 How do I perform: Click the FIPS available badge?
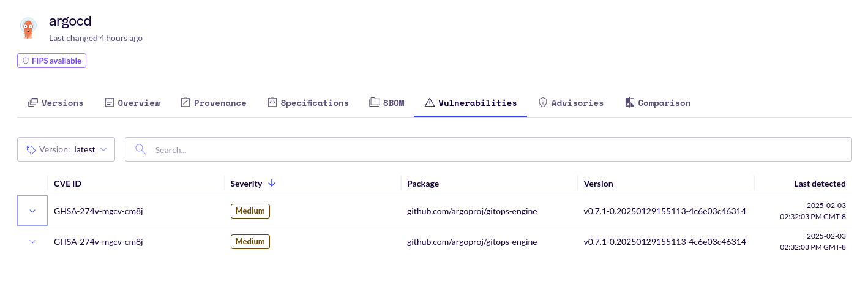point(52,61)
